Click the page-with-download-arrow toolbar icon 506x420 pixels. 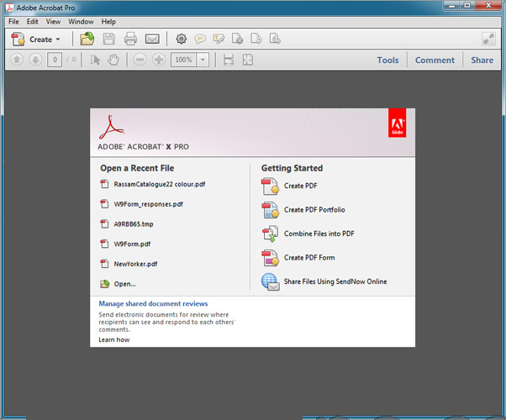pos(275,39)
